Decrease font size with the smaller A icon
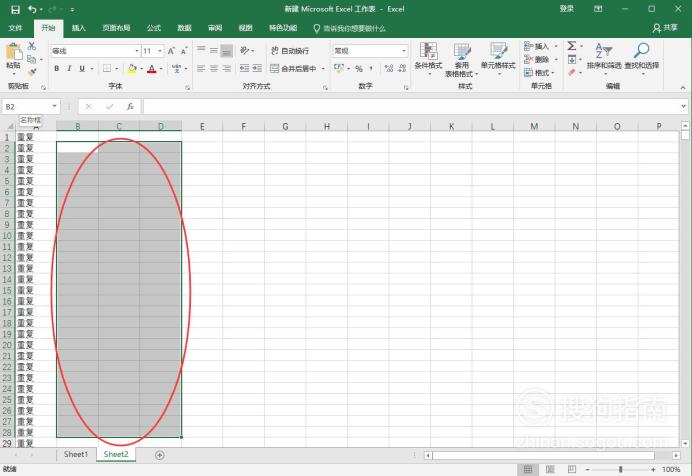Viewport: 692px width, 476px height. pos(184,51)
